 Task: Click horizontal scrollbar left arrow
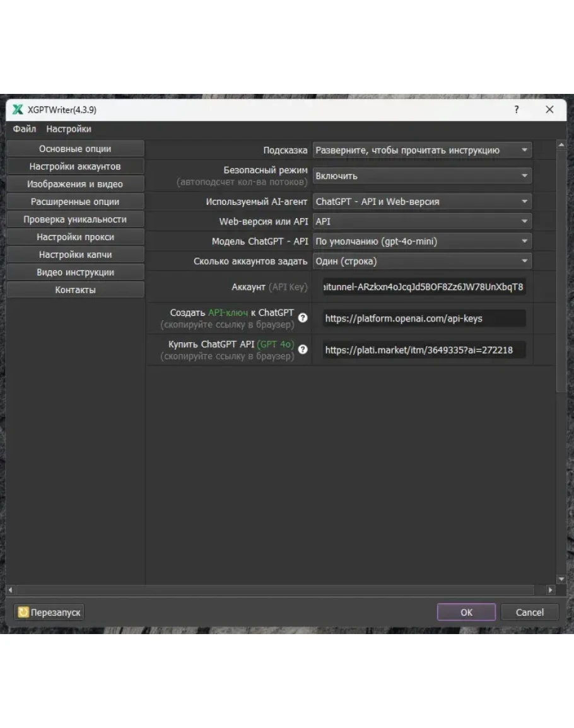pos(10,590)
